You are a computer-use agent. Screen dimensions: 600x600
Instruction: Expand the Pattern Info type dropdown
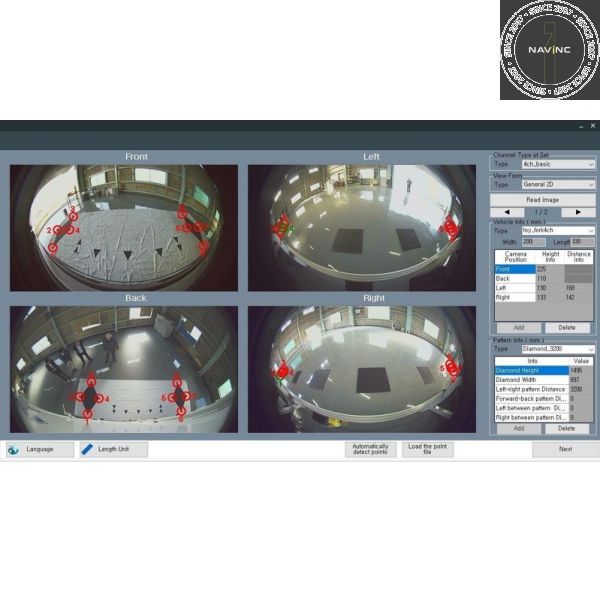(x=590, y=349)
